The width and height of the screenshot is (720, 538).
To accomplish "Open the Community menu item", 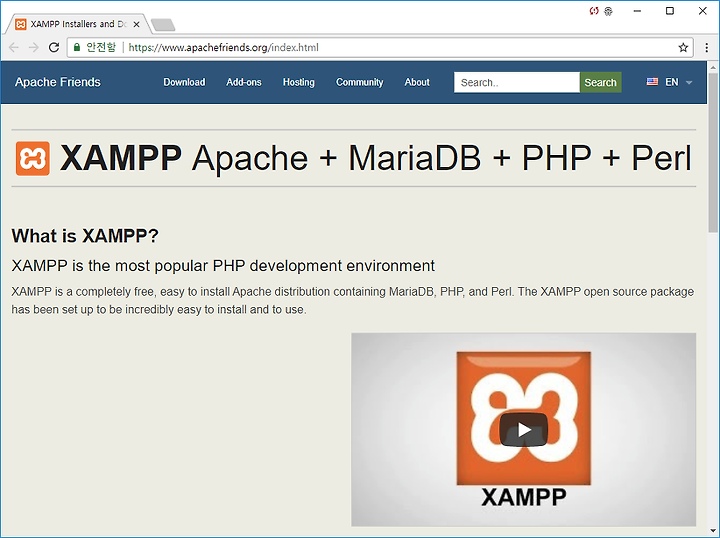I will 360,82.
